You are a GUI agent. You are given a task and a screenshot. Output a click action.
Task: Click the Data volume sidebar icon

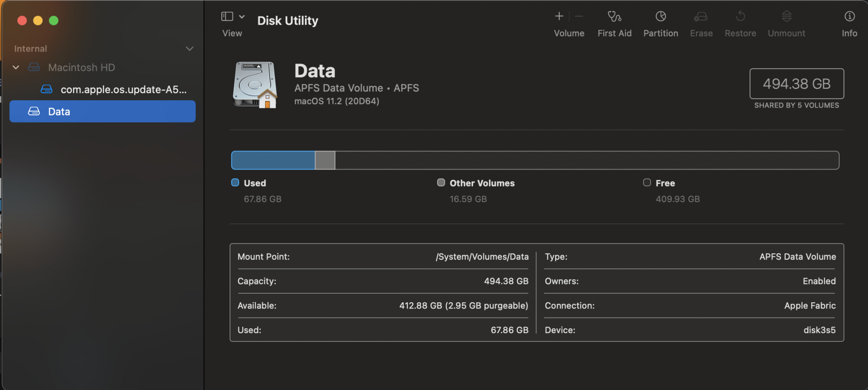[x=34, y=111]
